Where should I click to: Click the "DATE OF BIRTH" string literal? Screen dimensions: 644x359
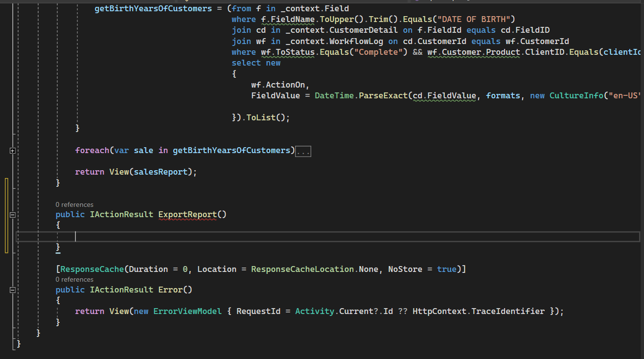(x=474, y=20)
